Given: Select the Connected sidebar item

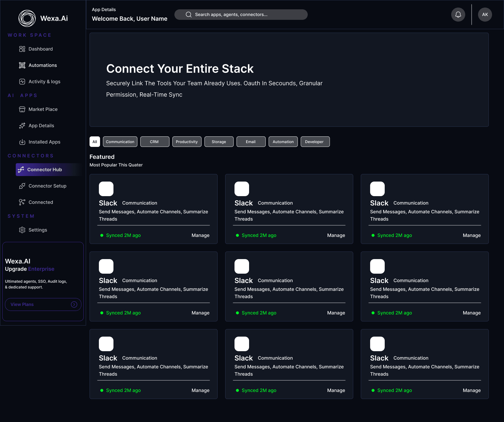Looking at the screenshot, I should click(36, 202).
